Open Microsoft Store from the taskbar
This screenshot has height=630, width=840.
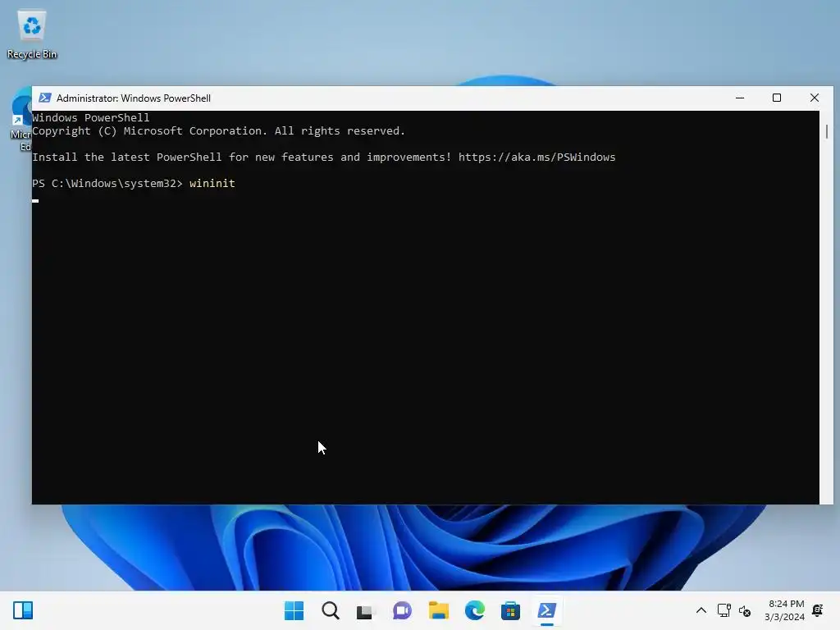pyautogui.click(x=510, y=610)
